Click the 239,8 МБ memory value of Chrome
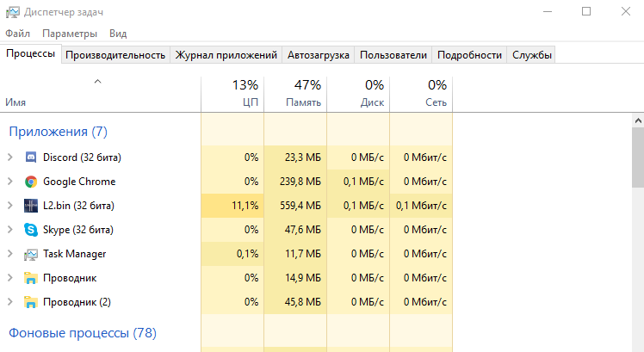 (300, 182)
